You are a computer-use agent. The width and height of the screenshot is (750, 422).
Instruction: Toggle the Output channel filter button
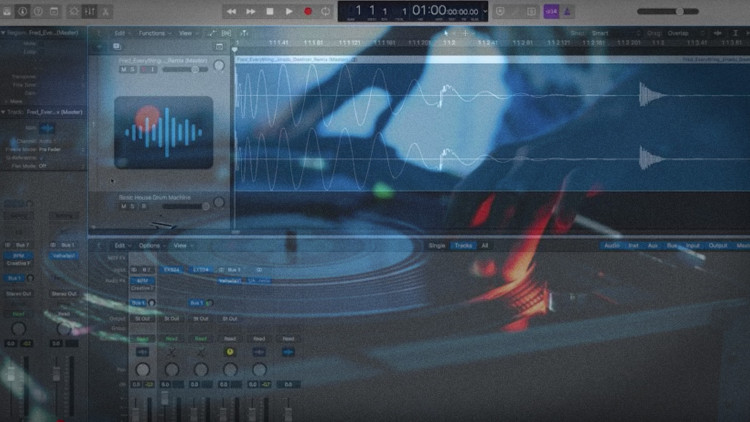tap(717, 245)
